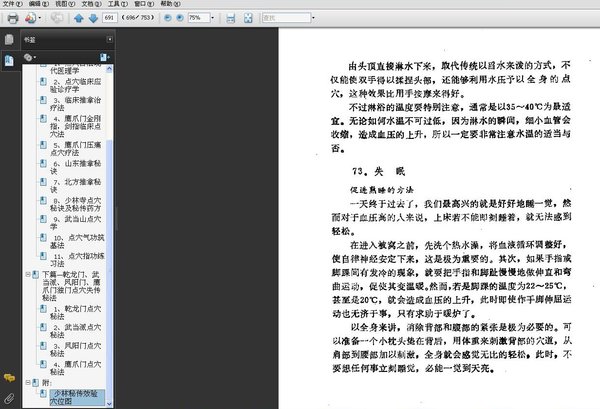Viewport: 600px width, 409px height.
Task: Select bookmark 10、点穴气功筑基法
Action: click(x=77, y=241)
